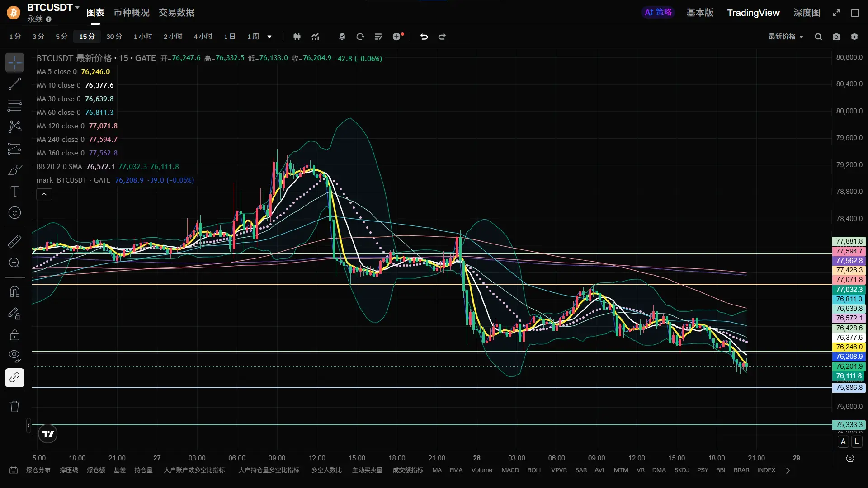This screenshot has width=868, height=488.
Task: Click the trash remove drawings icon
Action: 14,406
